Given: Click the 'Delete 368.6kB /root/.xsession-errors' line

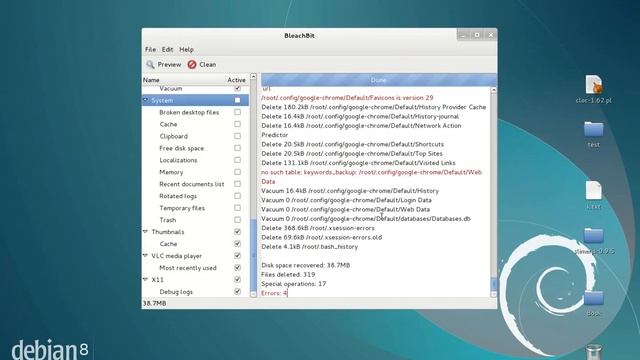Looking at the screenshot, I should (318, 228).
